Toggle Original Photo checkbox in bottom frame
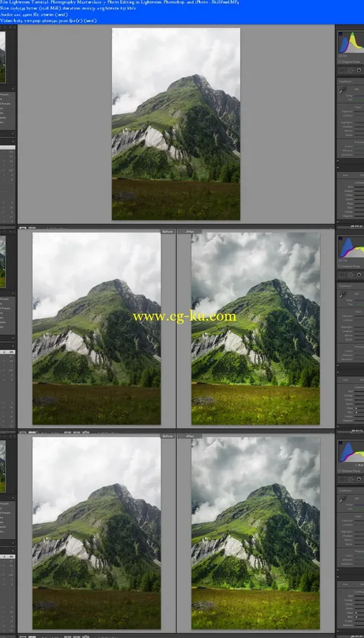 [340, 471]
